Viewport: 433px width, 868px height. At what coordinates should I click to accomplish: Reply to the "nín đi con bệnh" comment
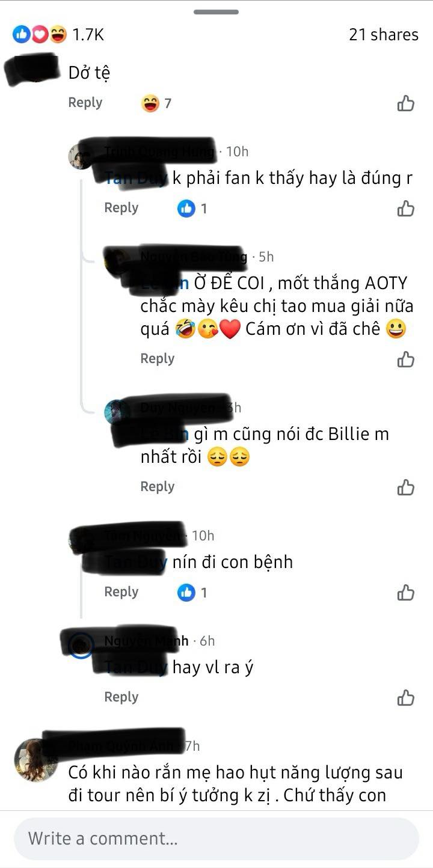tap(121, 591)
